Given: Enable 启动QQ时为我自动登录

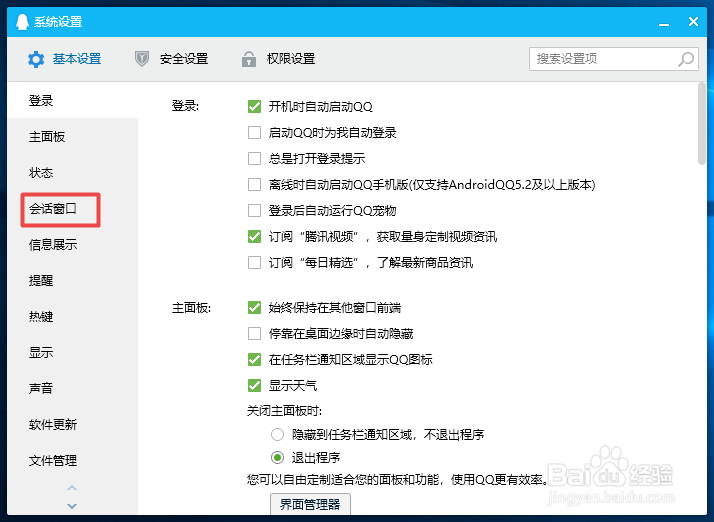Looking at the screenshot, I should tap(255, 133).
